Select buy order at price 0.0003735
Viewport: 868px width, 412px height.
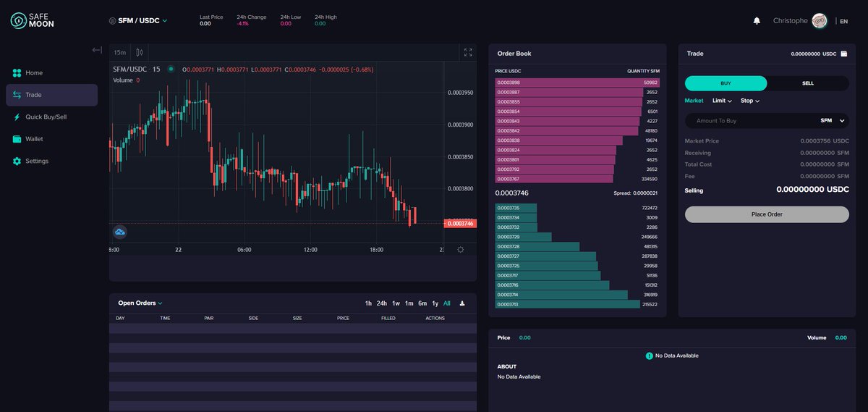point(577,208)
